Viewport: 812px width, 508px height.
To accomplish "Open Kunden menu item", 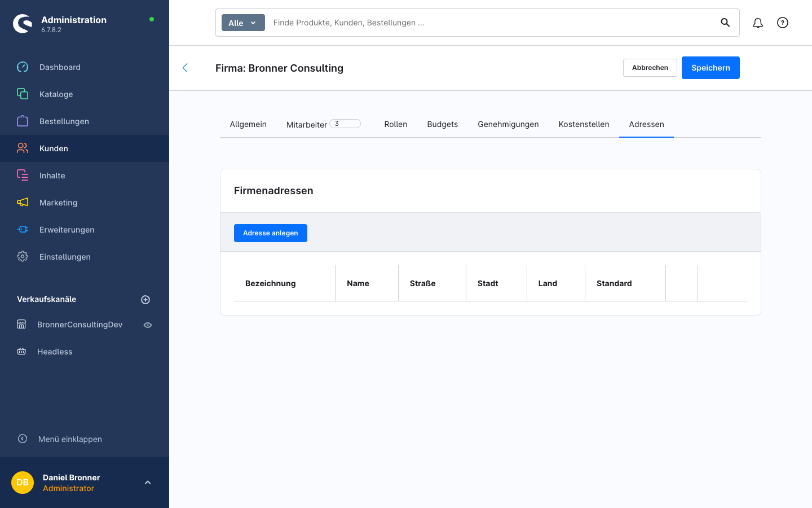I will 85,148.
